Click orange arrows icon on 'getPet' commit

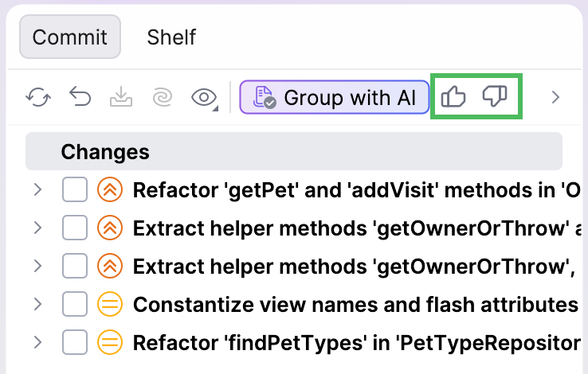tap(109, 190)
